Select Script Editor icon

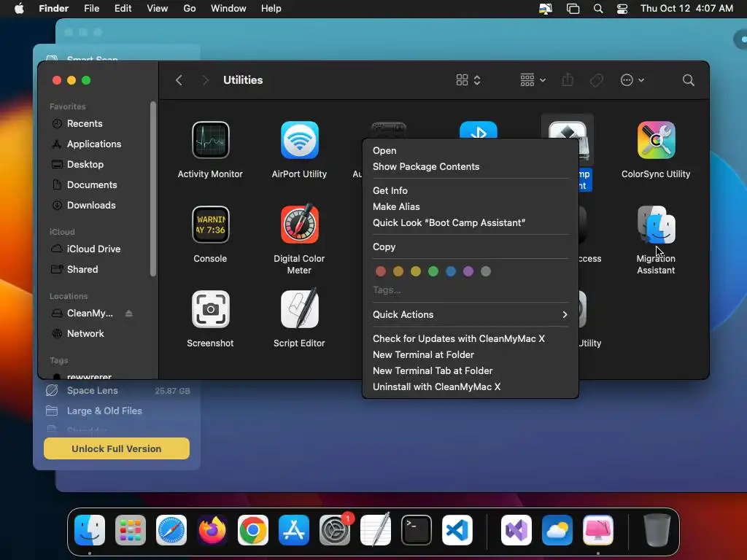(299, 308)
